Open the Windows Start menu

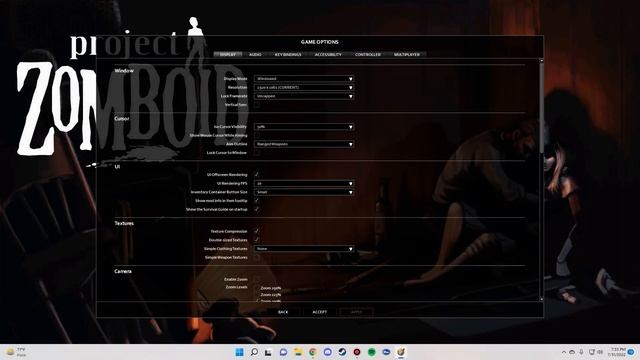tap(240, 352)
